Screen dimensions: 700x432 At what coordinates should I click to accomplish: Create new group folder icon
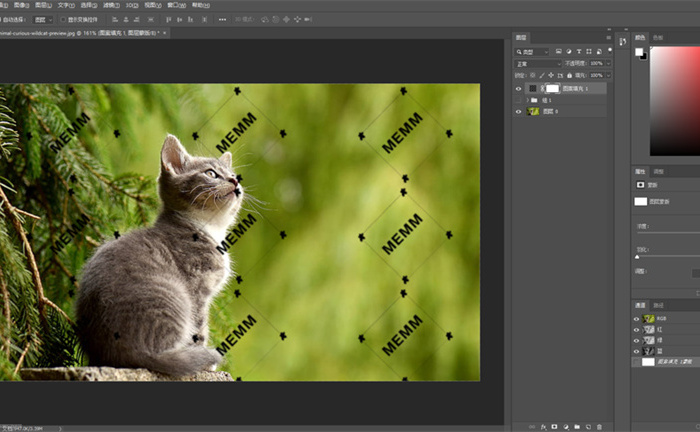point(577,427)
